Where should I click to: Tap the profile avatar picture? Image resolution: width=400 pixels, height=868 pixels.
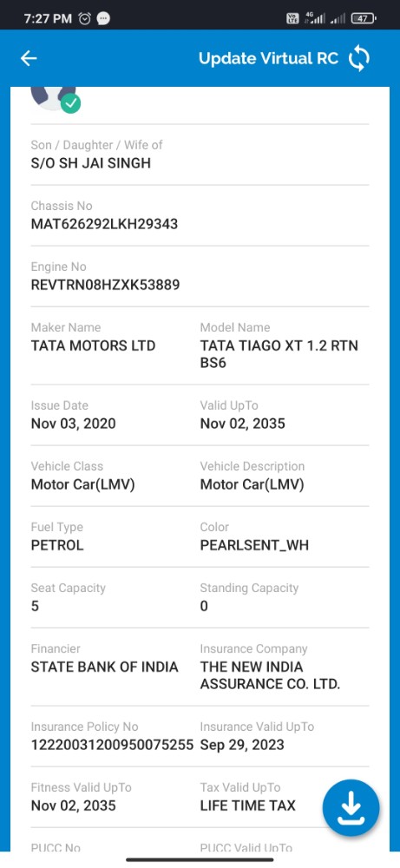pyautogui.click(x=53, y=98)
